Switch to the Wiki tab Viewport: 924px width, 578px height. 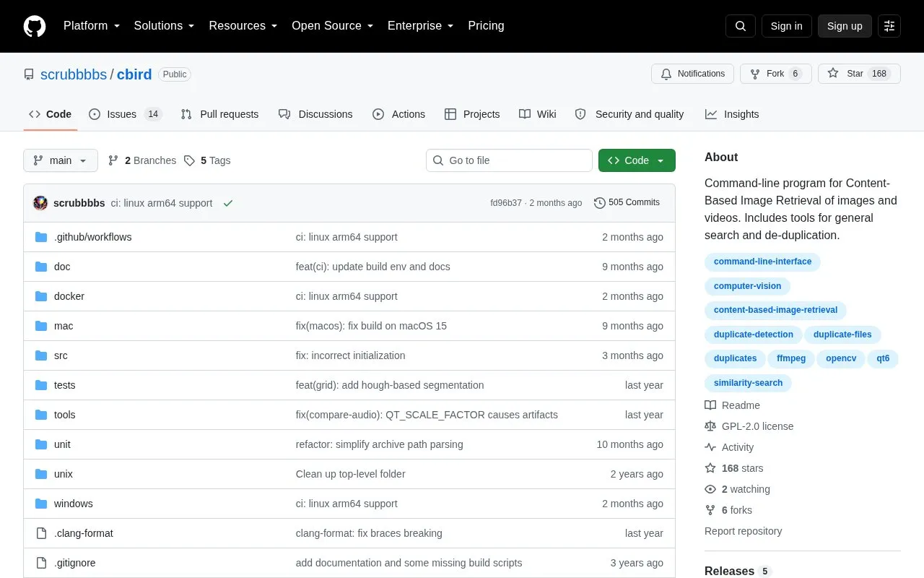pos(538,114)
